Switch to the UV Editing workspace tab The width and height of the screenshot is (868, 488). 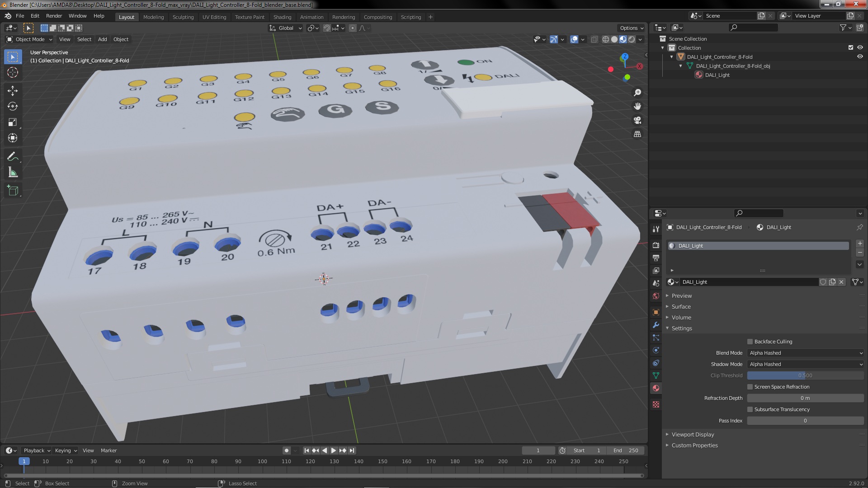click(214, 17)
